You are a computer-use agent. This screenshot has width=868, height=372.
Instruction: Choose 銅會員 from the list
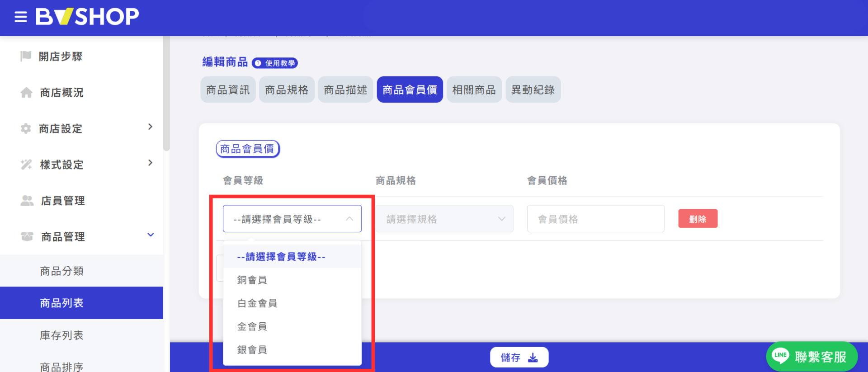292,280
